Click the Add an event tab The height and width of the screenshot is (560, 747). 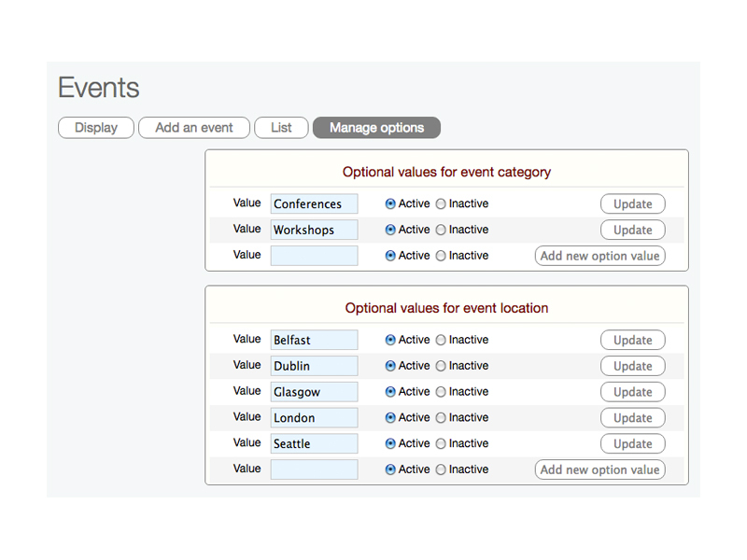pyautogui.click(x=194, y=128)
